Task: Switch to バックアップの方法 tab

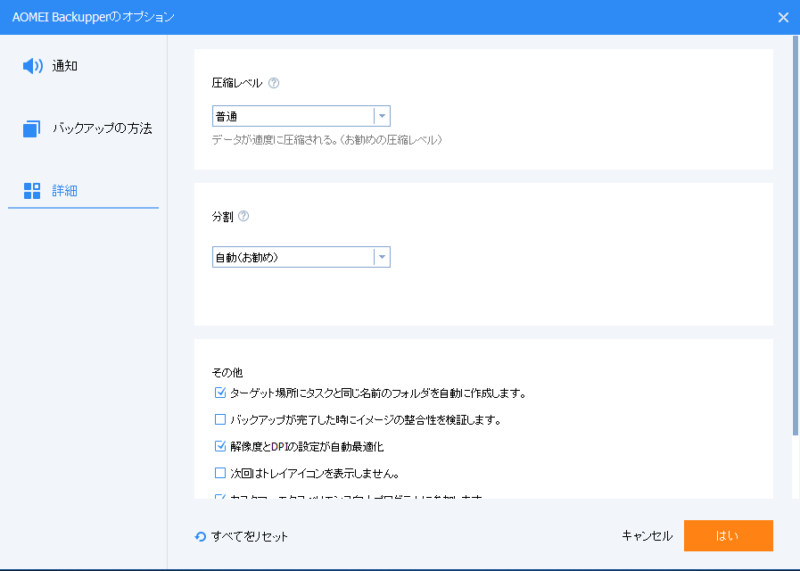Action: (x=102, y=129)
